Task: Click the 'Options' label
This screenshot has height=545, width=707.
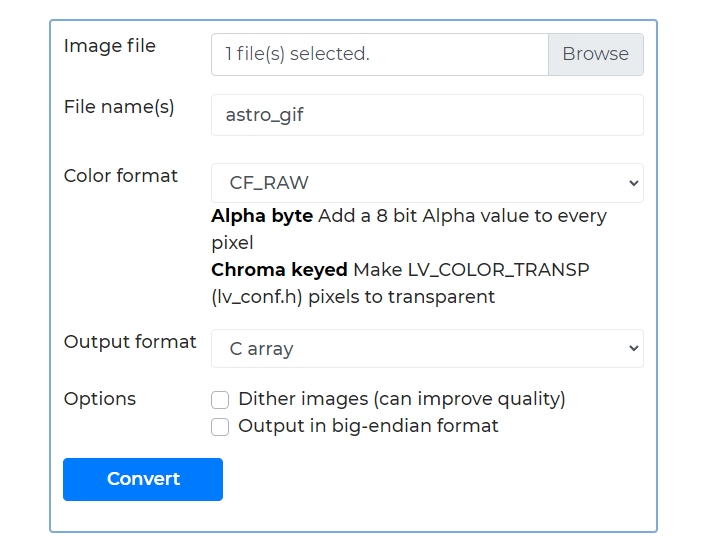Action: tap(100, 399)
